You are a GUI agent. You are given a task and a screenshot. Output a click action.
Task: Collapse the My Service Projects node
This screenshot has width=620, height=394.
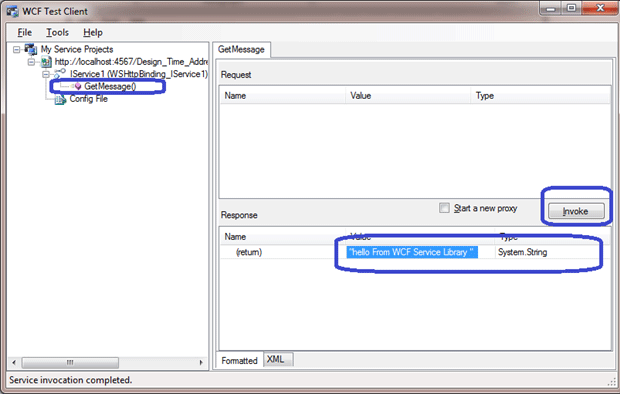pyautogui.click(x=17, y=49)
